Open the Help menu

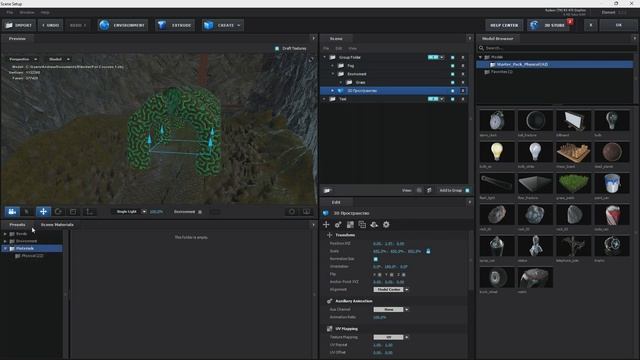tap(45, 13)
